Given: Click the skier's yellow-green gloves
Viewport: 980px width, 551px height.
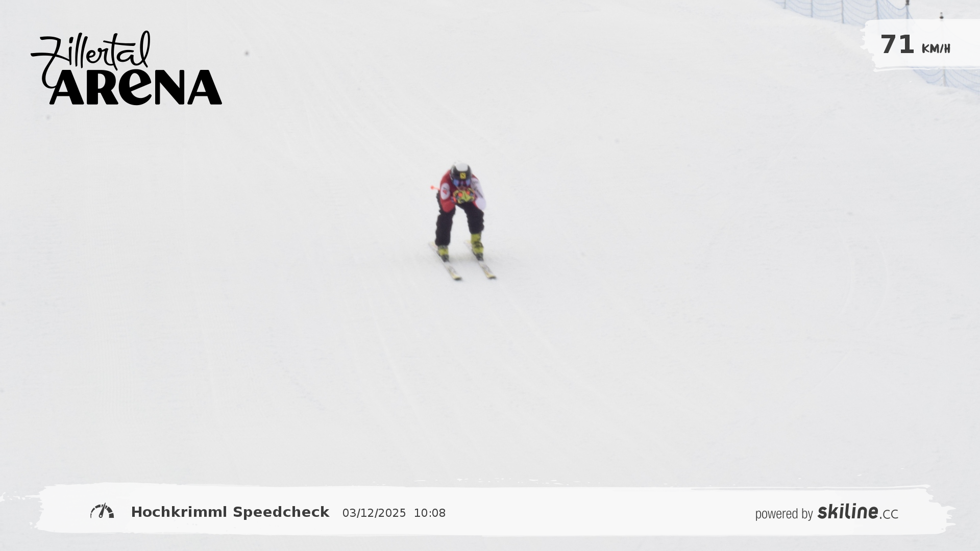Looking at the screenshot, I should pyautogui.click(x=463, y=196).
